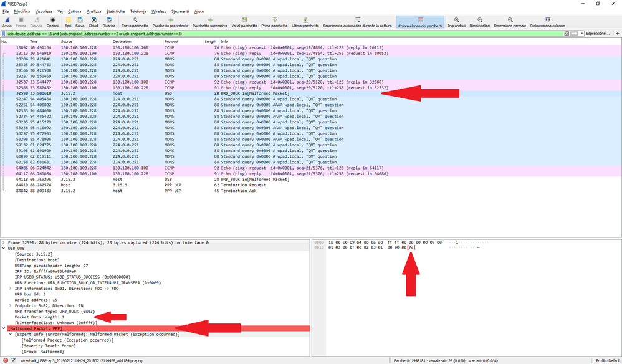Click Vai al pacchetto icon
This screenshot has height=364, width=622.
tap(244, 22)
